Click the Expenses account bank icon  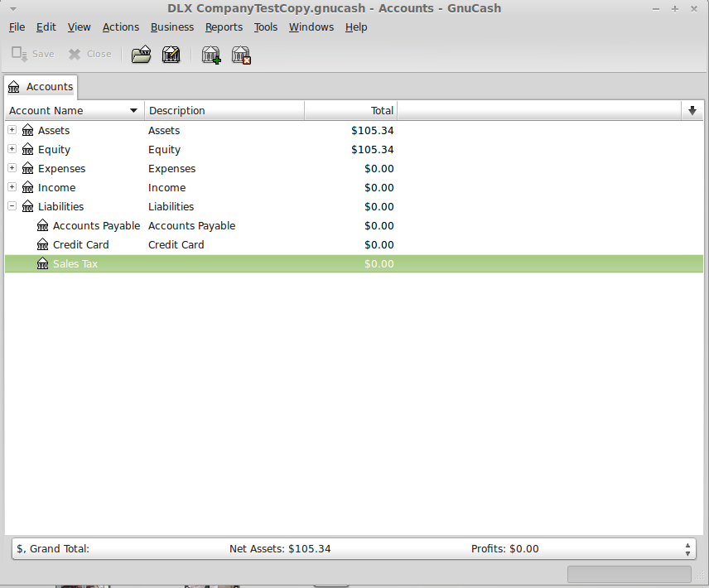tap(28, 168)
